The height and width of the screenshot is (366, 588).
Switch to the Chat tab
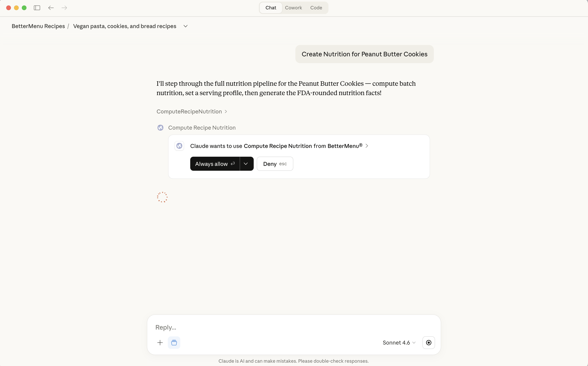click(271, 8)
